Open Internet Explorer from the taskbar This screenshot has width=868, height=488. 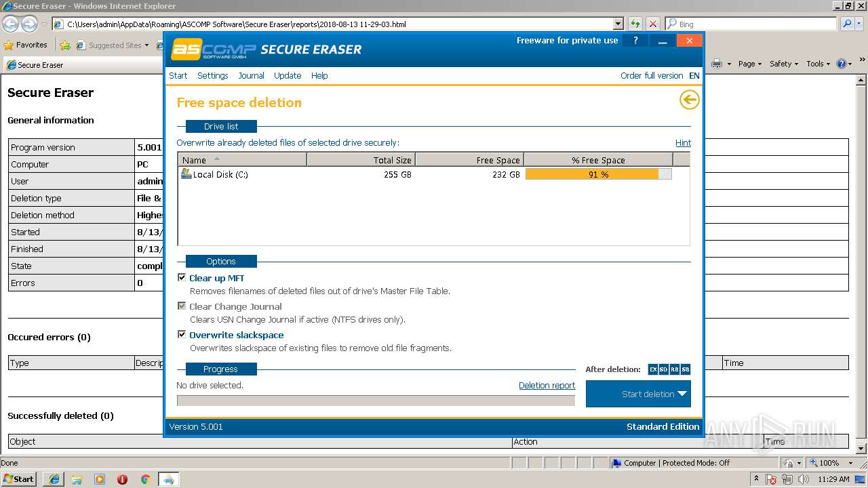(54, 479)
